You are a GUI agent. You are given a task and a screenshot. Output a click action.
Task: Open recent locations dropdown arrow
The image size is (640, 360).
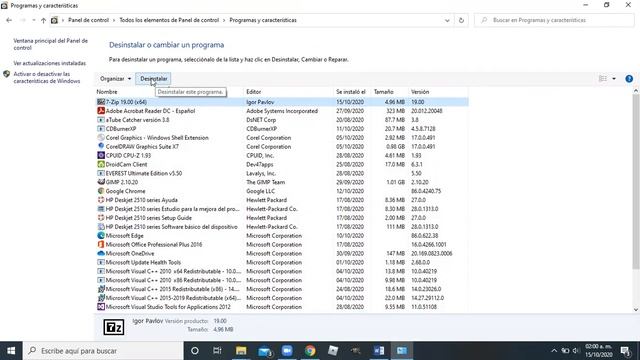pos(33,20)
